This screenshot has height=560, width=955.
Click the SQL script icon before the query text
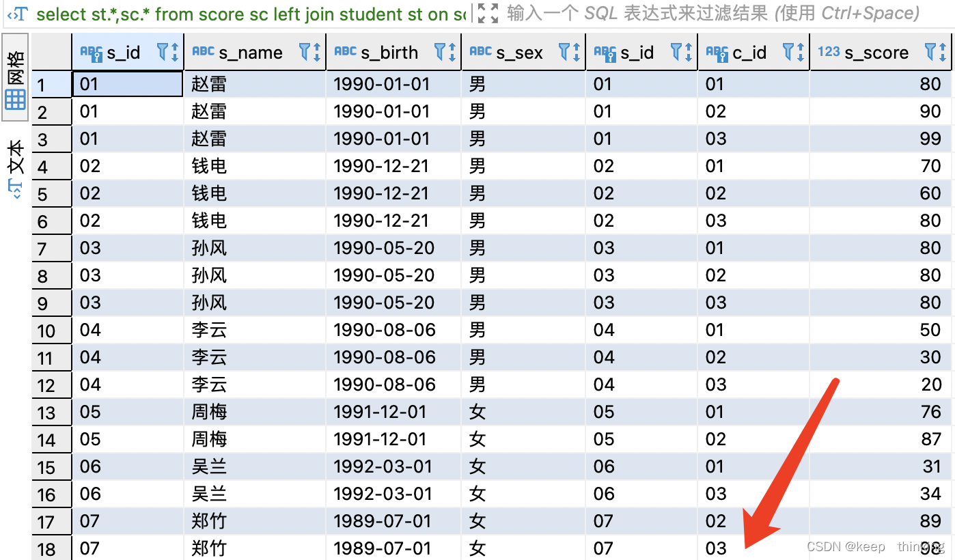pyautogui.click(x=18, y=14)
